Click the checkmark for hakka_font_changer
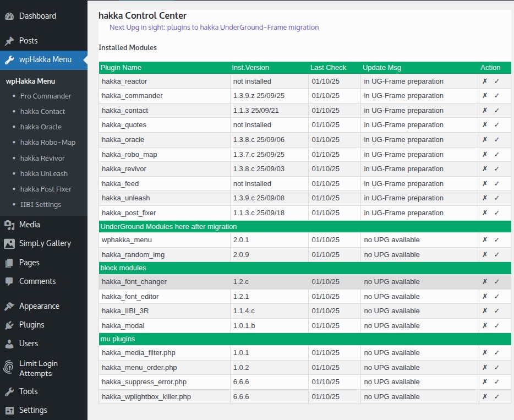Image resolution: width=514 pixels, height=420 pixels. 496,282
